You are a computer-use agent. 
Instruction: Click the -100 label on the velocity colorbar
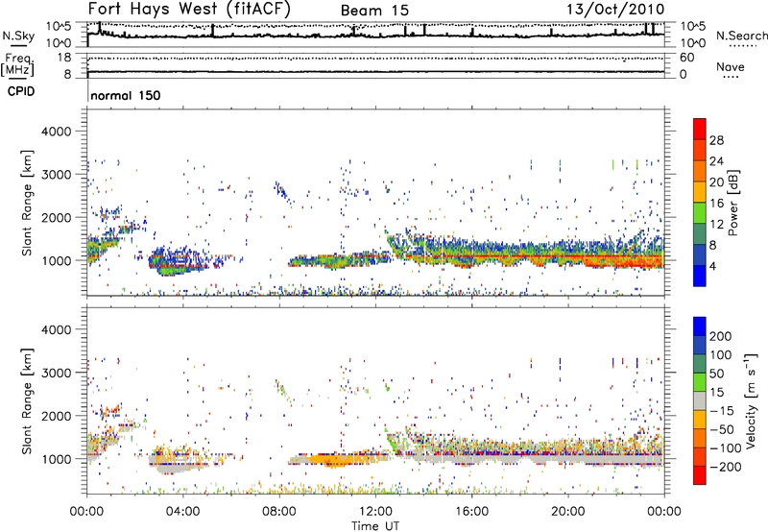tap(725, 448)
